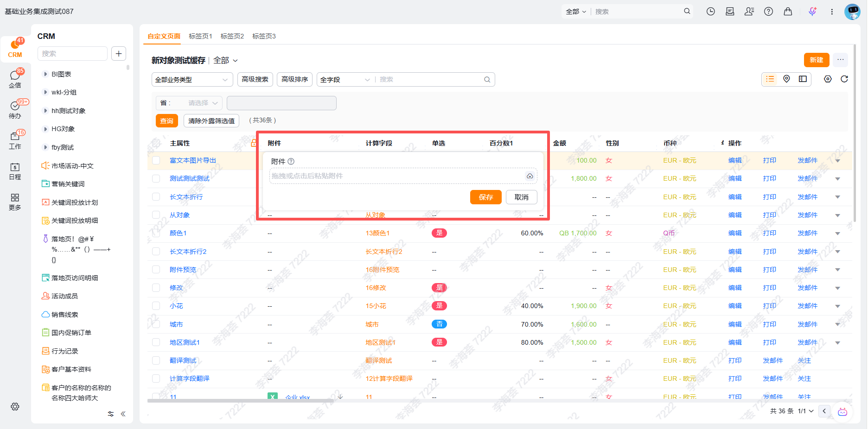Add a new CRM menu item with plus
This screenshot has width=868, height=429.
click(119, 54)
